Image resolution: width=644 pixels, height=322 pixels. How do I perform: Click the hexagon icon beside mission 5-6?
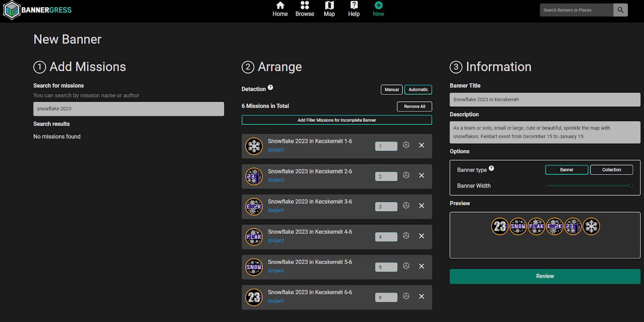406,266
